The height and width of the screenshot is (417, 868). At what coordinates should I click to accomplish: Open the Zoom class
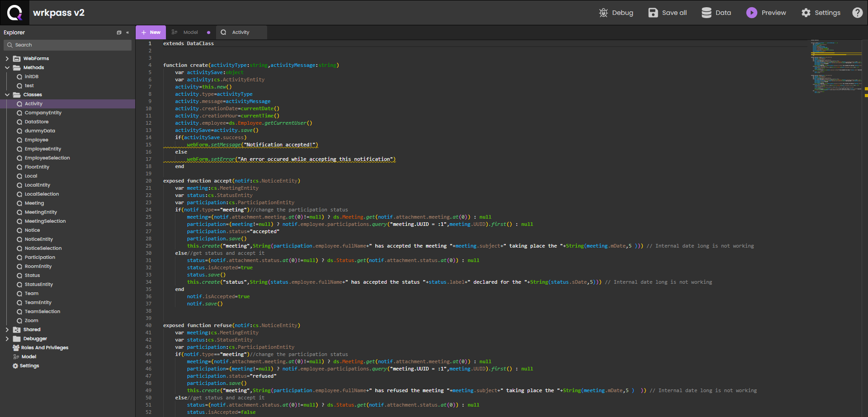pyautogui.click(x=31, y=321)
